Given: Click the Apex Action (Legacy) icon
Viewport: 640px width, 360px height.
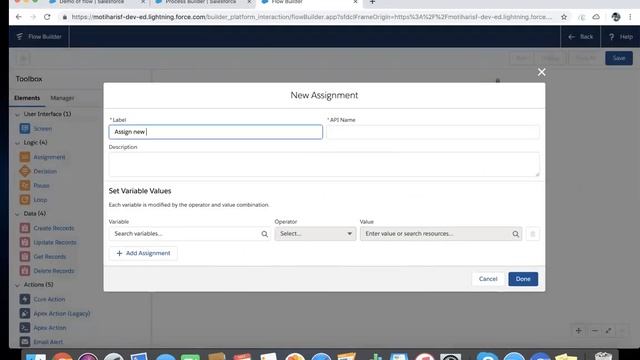Looking at the screenshot, I should pos(25,313).
